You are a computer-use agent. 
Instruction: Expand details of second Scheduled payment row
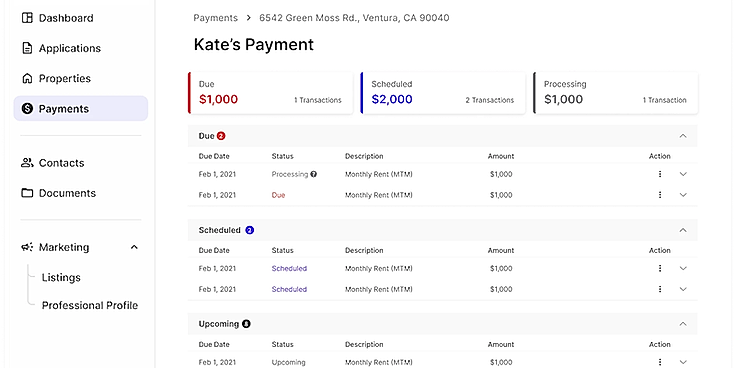point(683,289)
